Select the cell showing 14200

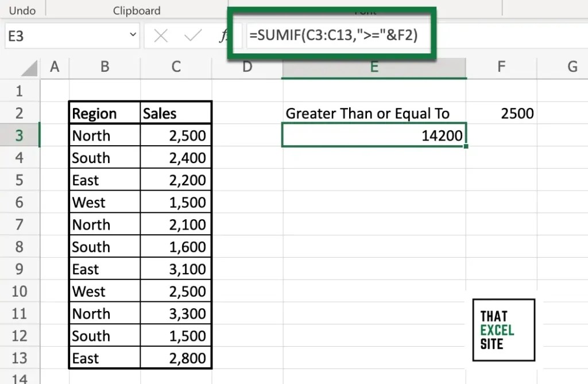(x=374, y=135)
